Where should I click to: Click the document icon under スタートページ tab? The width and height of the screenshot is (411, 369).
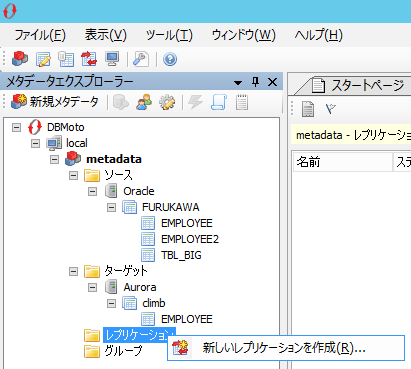point(308,109)
